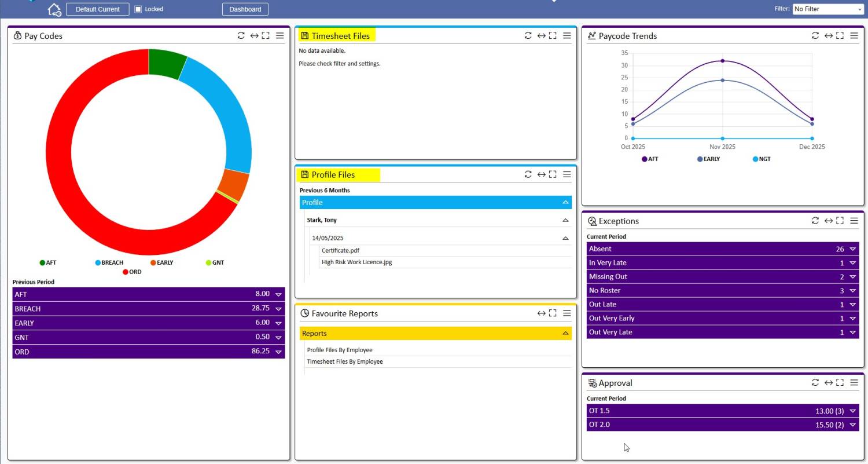Click the home icon in top bar

54,9
